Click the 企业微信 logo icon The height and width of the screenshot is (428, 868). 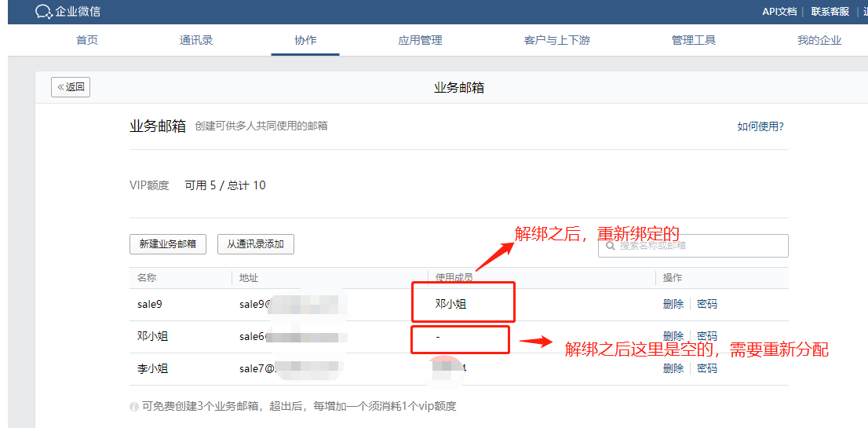point(44,12)
